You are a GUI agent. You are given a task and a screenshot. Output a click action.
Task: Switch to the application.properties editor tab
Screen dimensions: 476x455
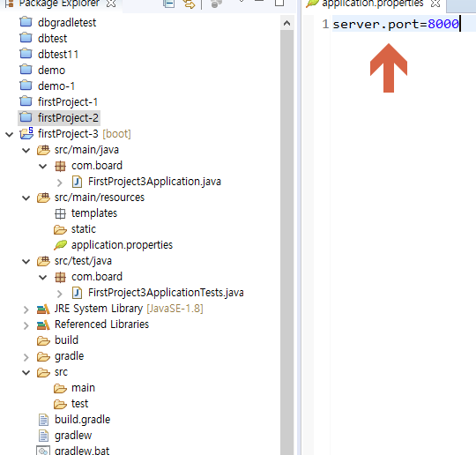pos(373,4)
